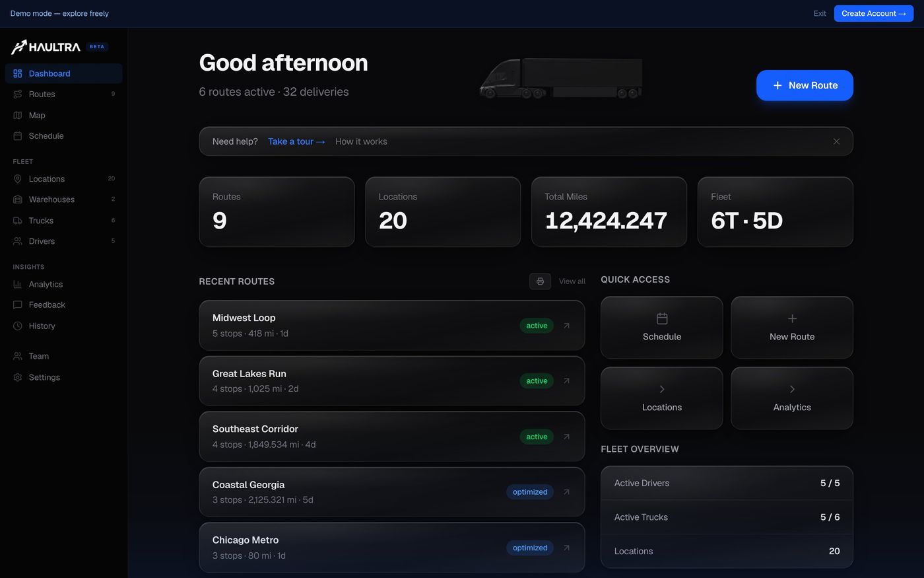Open the New Route quick access tile
Viewport: 924px width, 578px height.
point(792,328)
